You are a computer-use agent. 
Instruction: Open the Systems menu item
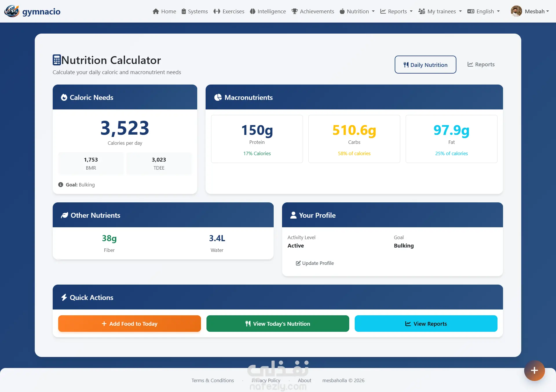pos(195,11)
